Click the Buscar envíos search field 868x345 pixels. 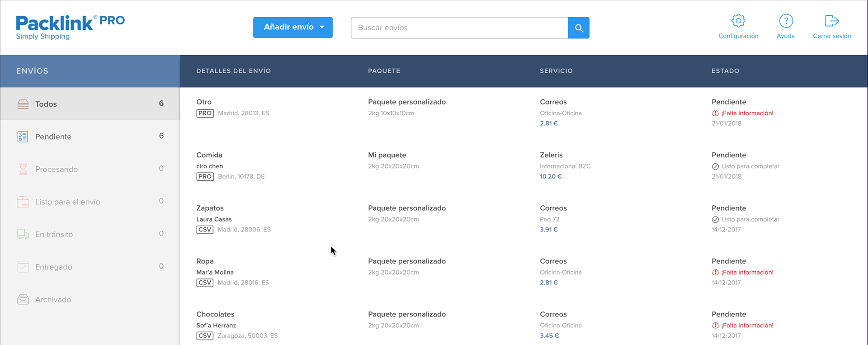pos(459,28)
